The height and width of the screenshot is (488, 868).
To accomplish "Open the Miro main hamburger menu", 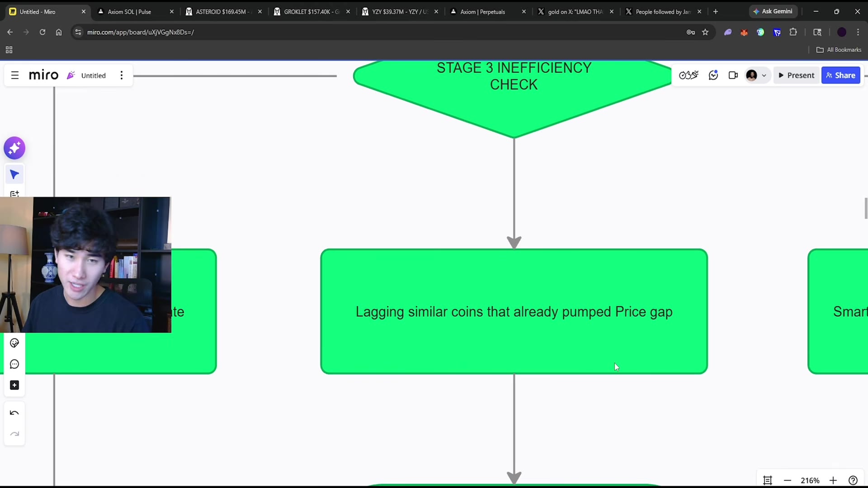I will click(15, 75).
